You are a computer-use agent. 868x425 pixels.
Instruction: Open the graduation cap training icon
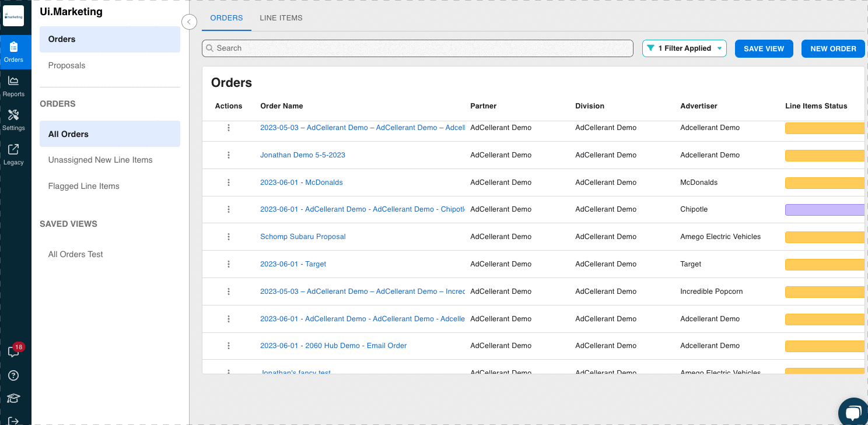coord(13,399)
